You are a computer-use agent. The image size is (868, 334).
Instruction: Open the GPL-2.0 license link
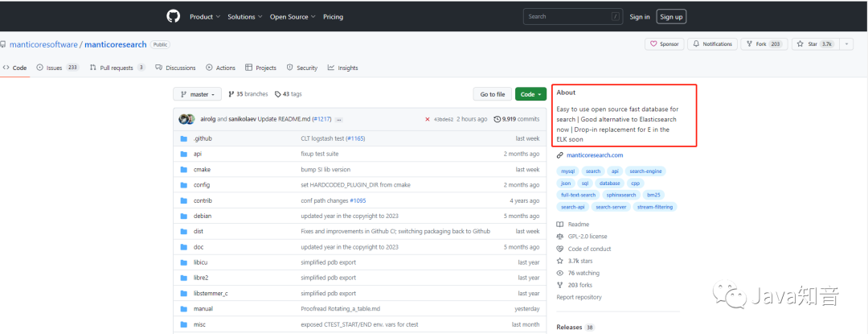point(582,237)
